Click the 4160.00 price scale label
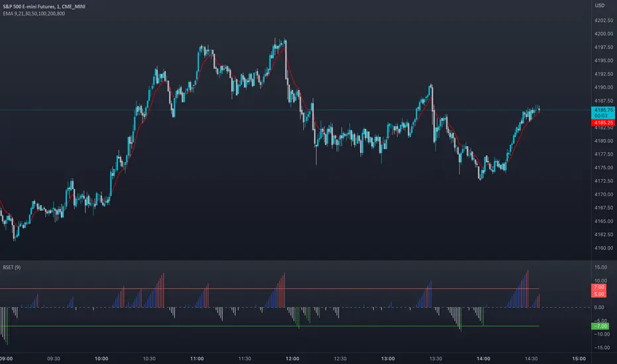Viewport: 617px width, 364px height. pyautogui.click(x=602, y=248)
